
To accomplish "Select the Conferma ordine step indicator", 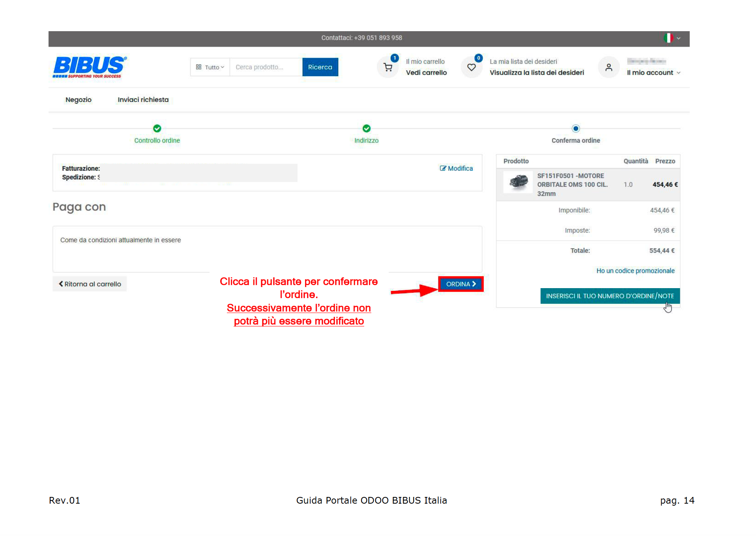I will [575, 129].
